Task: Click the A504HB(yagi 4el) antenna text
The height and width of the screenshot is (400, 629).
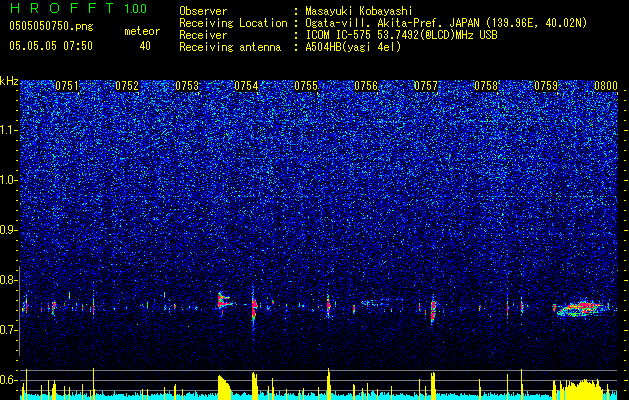Action: 353,47
